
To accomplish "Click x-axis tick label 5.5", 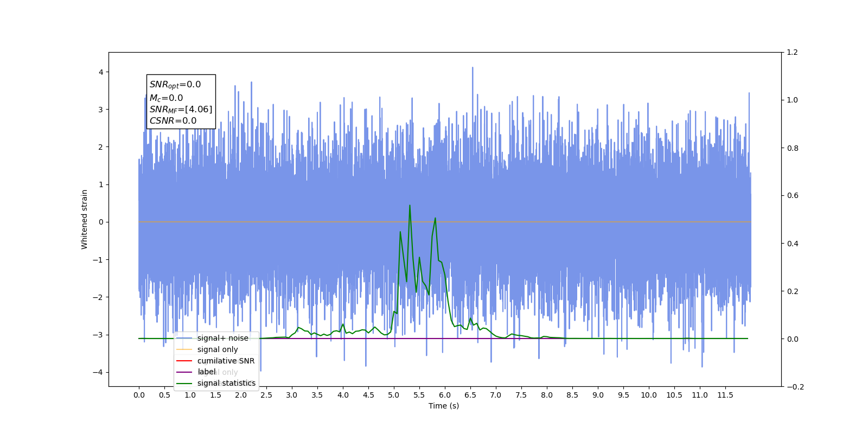I will click(x=419, y=395).
